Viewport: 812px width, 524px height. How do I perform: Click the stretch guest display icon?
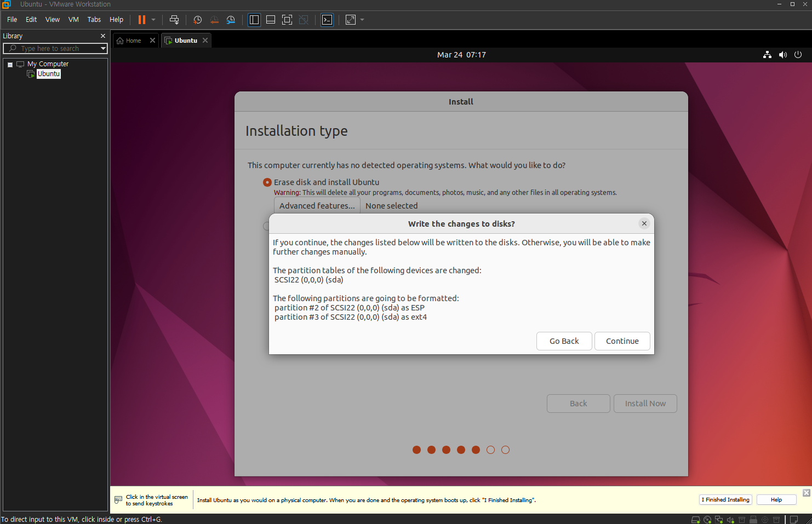[x=351, y=20]
